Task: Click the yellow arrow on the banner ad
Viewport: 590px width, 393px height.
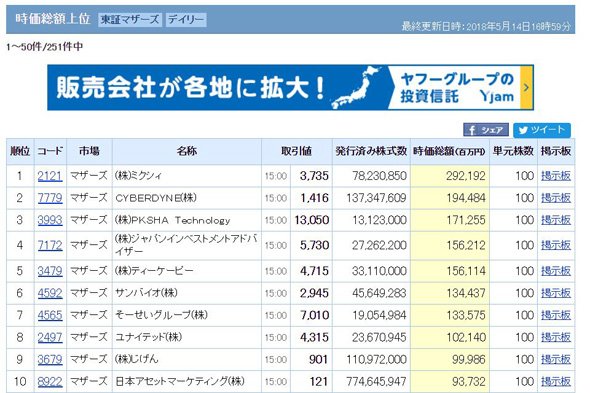Action: tap(526, 88)
